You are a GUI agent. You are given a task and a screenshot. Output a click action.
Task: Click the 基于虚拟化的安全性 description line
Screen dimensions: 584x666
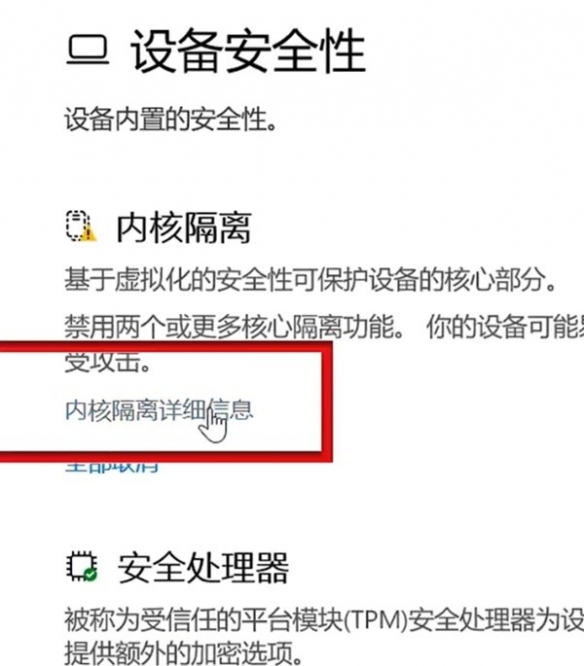pyautogui.click(x=310, y=280)
